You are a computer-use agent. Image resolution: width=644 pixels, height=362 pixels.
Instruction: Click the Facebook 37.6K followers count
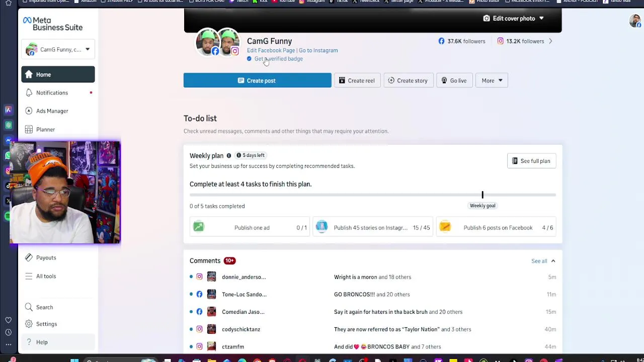pos(461,41)
